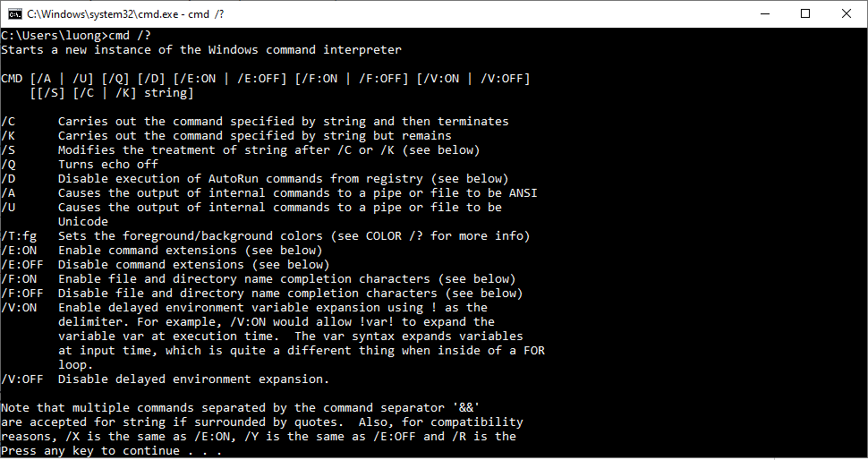Open the cmd.exe system menu icon
Screen dimensions: 868x460
point(15,13)
